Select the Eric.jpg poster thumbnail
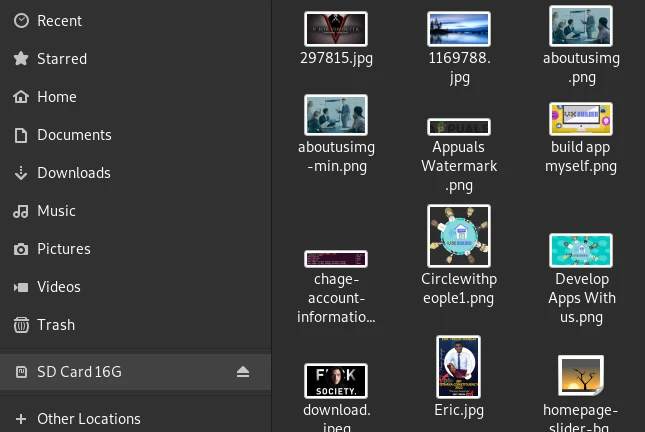Screen dimensions: 645x432 click(459, 367)
